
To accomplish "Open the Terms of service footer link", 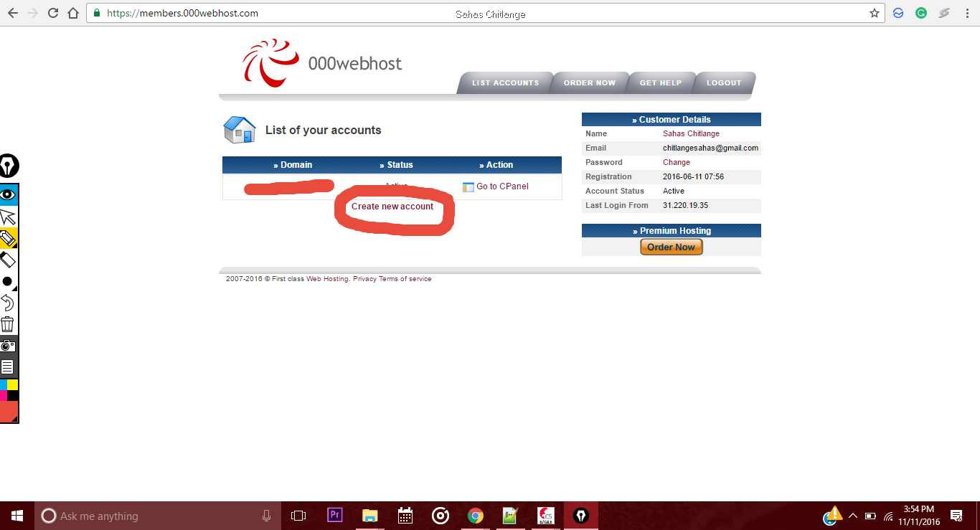I will pyautogui.click(x=405, y=279).
